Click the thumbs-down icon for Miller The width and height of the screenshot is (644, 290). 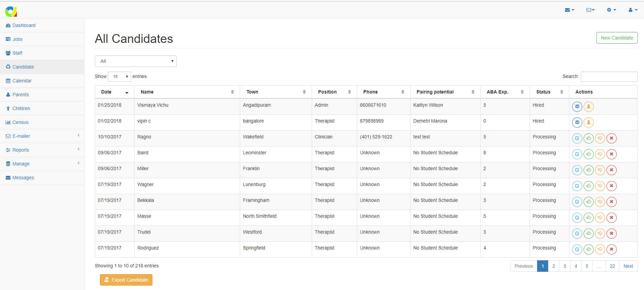(600, 170)
